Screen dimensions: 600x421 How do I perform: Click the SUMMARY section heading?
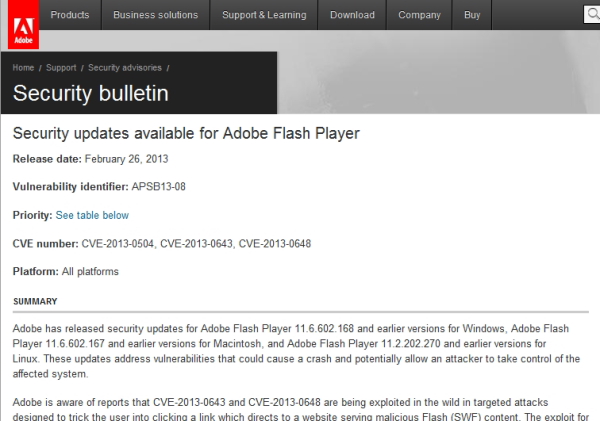35,301
